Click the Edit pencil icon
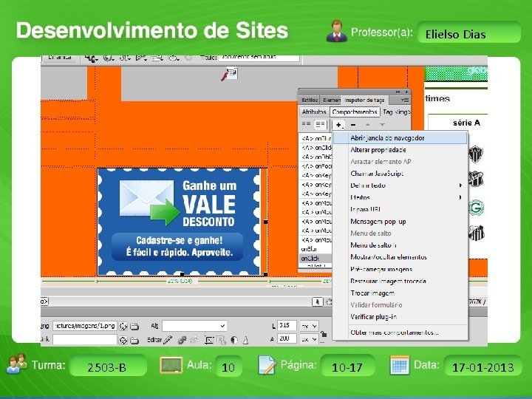This screenshot has height=399, width=532. click(168, 340)
